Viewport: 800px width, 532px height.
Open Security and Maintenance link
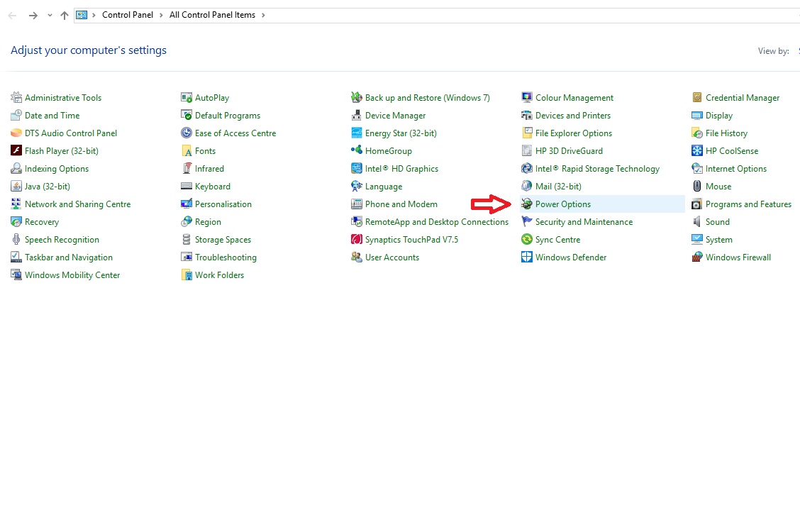click(x=584, y=222)
